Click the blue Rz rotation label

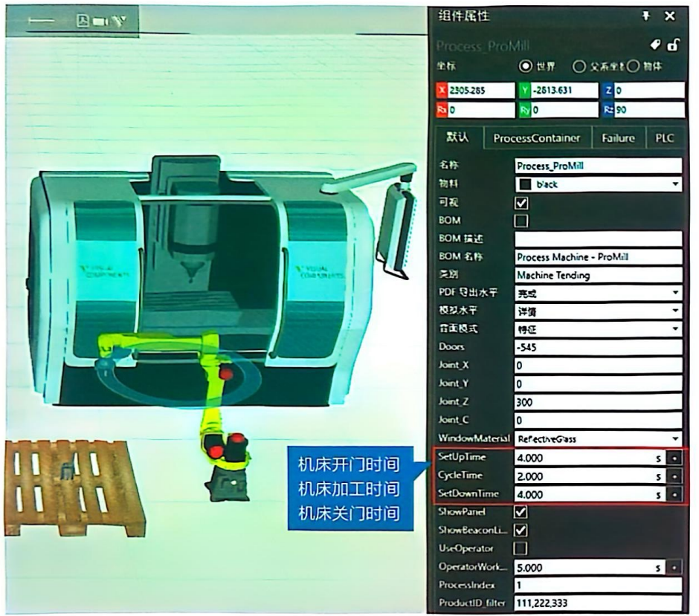(x=608, y=109)
